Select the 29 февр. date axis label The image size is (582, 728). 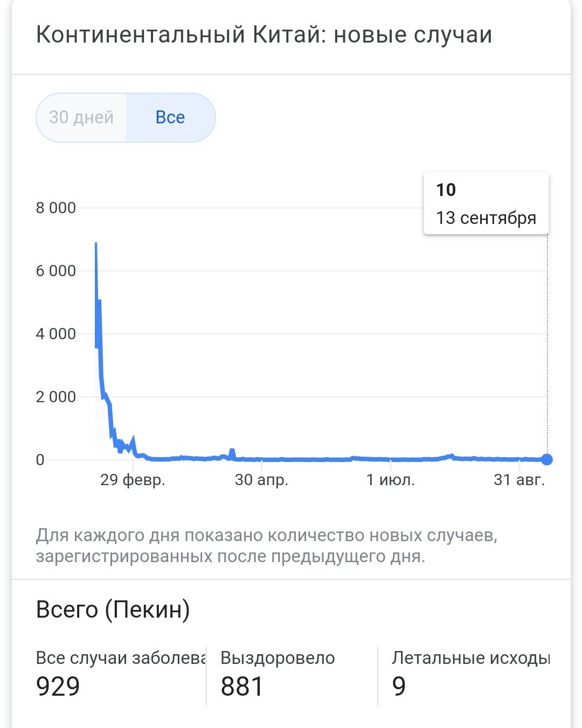133,480
